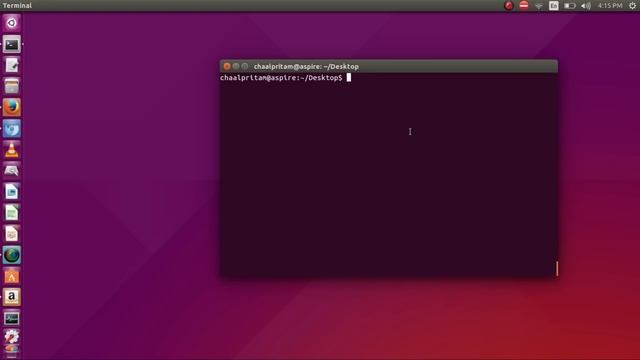Launch VLC media player from the dock
This screenshot has height=360, width=640.
[11, 150]
